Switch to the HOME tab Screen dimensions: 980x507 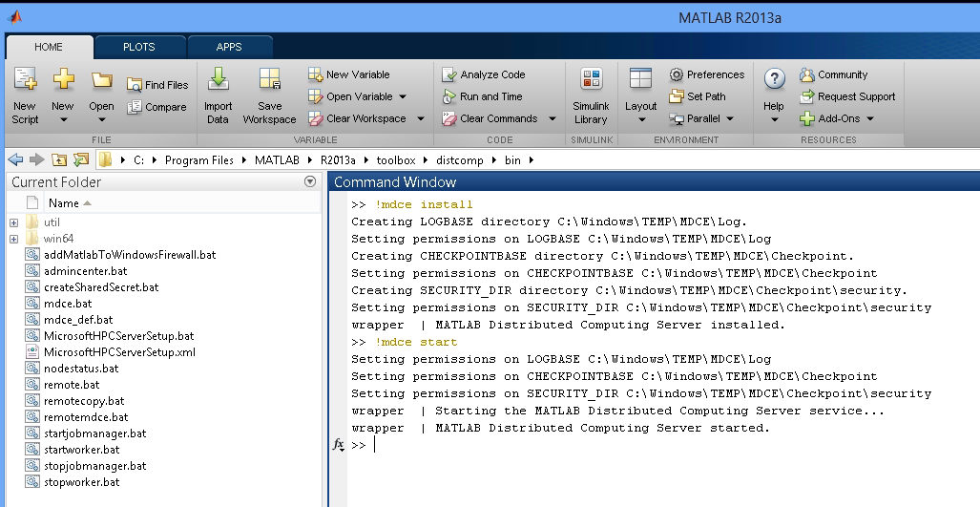click(x=49, y=47)
